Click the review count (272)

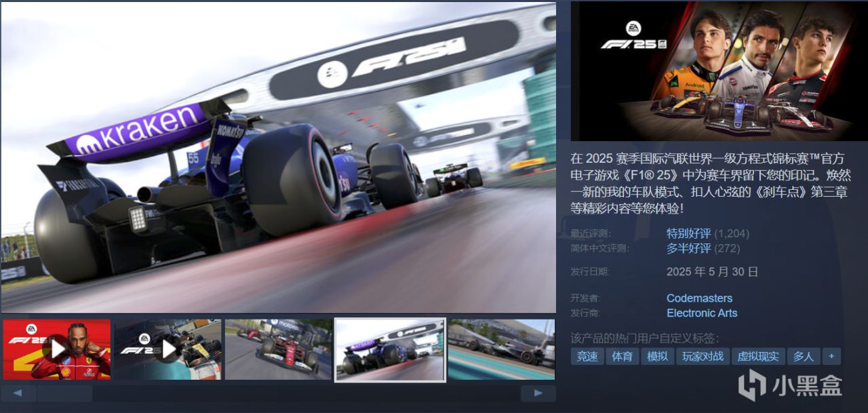[x=727, y=248]
